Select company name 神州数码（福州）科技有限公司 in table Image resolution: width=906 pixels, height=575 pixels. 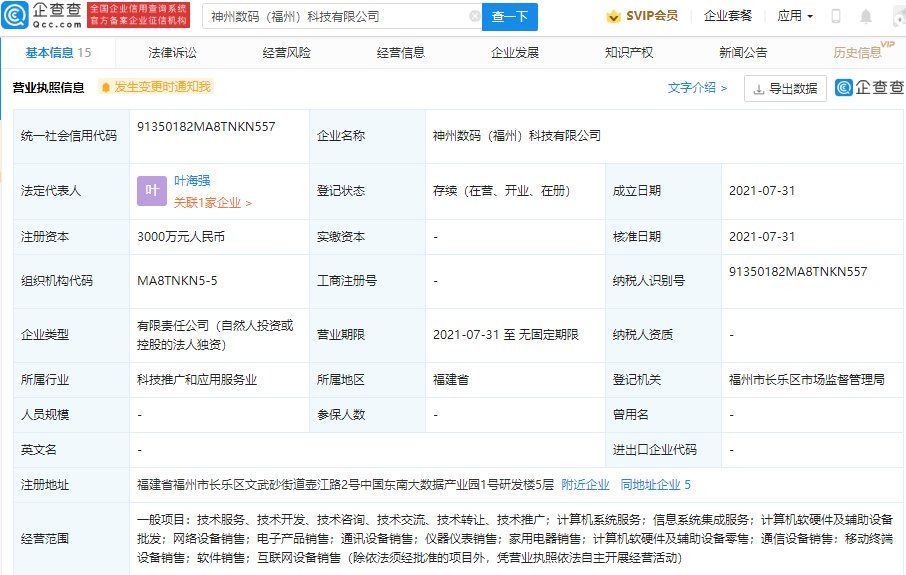(x=517, y=136)
